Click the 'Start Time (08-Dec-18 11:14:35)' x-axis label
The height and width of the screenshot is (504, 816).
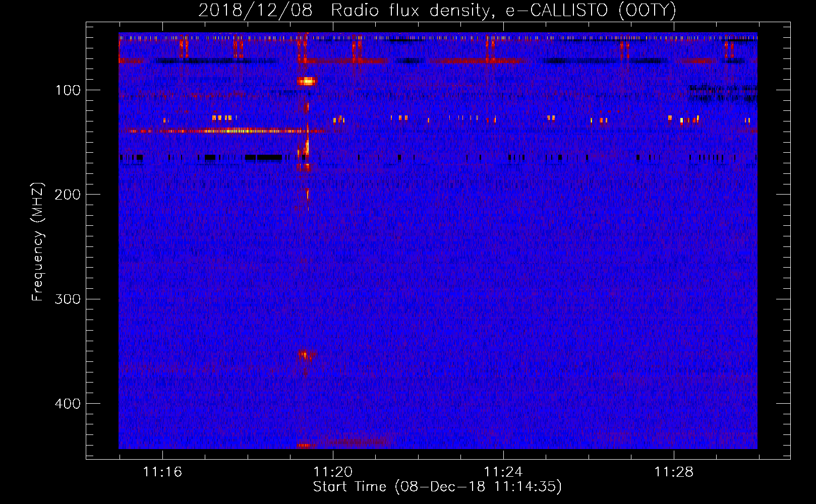point(437,487)
